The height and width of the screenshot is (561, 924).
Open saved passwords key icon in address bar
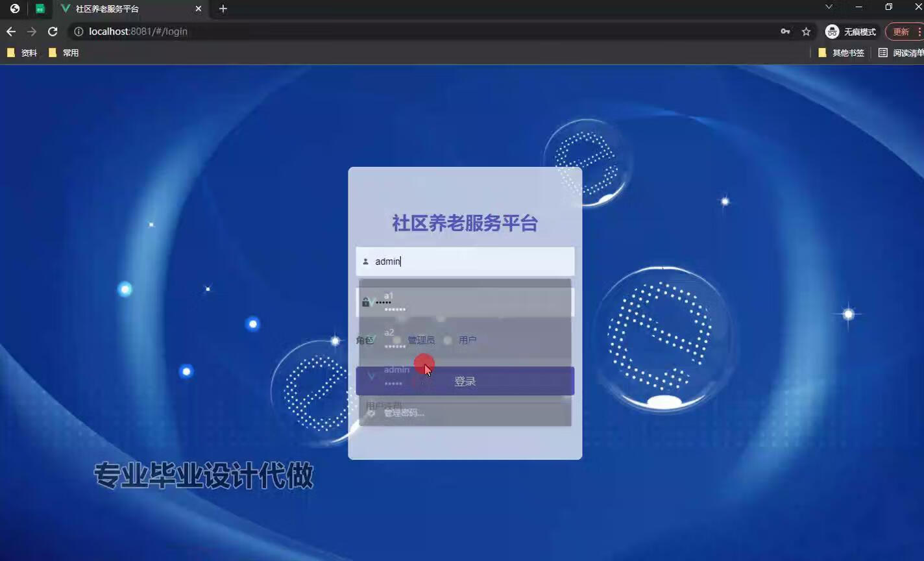(785, 31)
